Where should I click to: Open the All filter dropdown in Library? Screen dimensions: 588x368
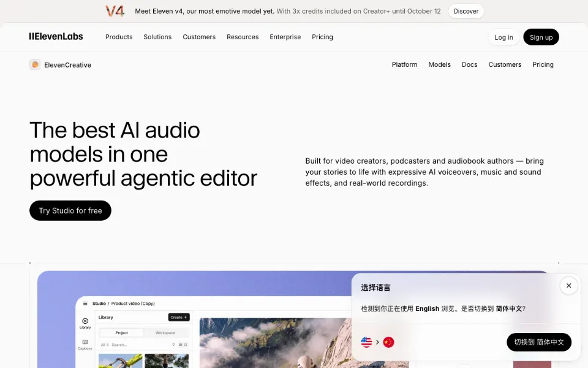click(105, 345)
